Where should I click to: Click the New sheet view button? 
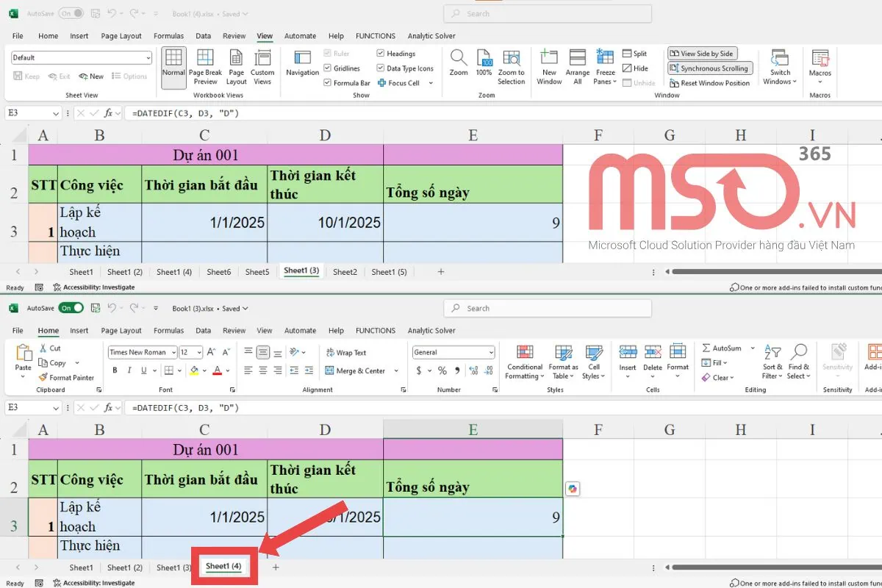click(91, 76)
